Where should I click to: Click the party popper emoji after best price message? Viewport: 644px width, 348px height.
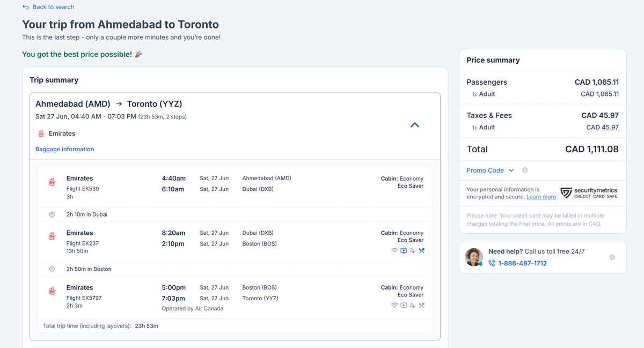point(138,54)
